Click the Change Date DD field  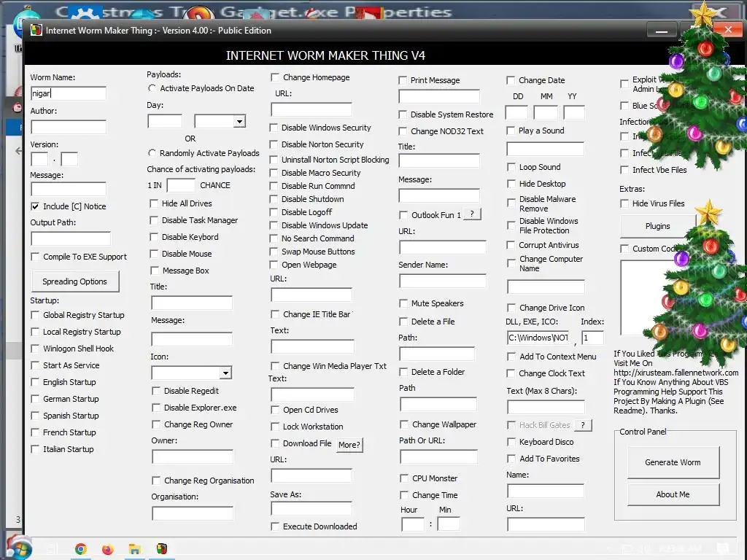(x=516, y=113)
